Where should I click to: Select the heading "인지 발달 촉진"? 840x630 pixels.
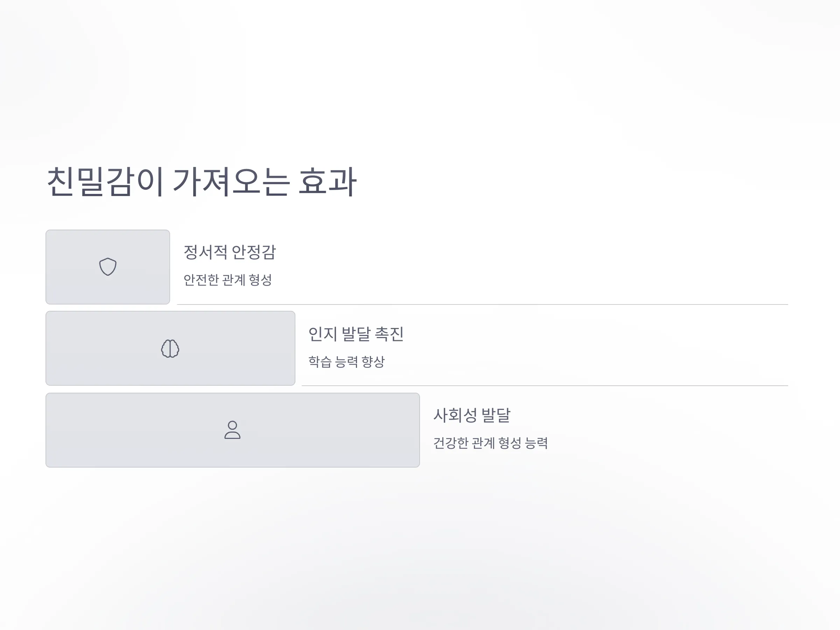tap(356, 334)
